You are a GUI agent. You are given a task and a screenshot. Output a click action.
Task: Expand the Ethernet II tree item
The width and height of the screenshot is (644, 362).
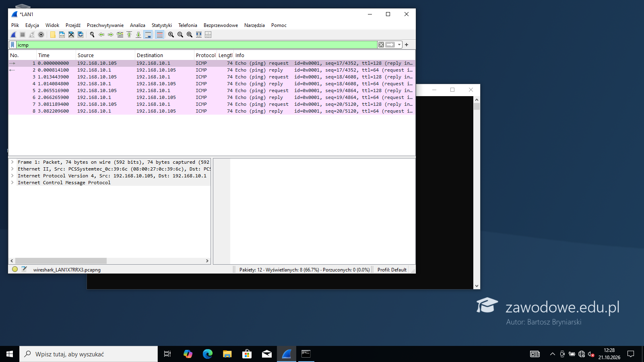12,169
